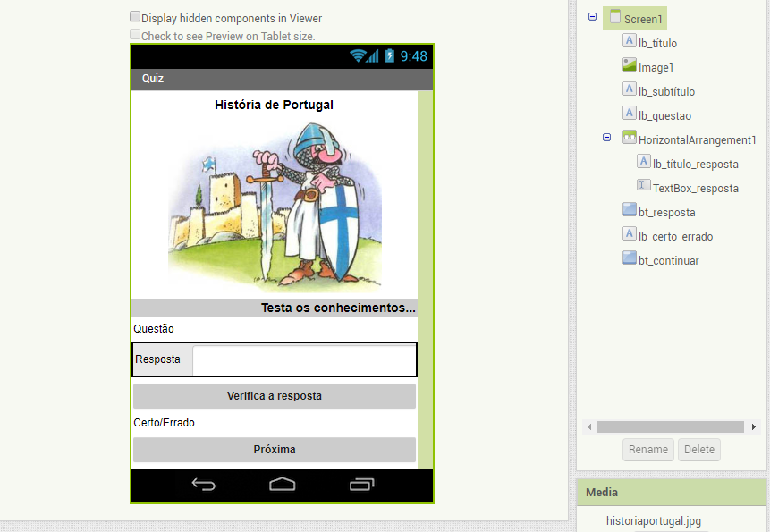Click the História de Portugal title label
Viewport: 770px width, 532px height.
274,105
